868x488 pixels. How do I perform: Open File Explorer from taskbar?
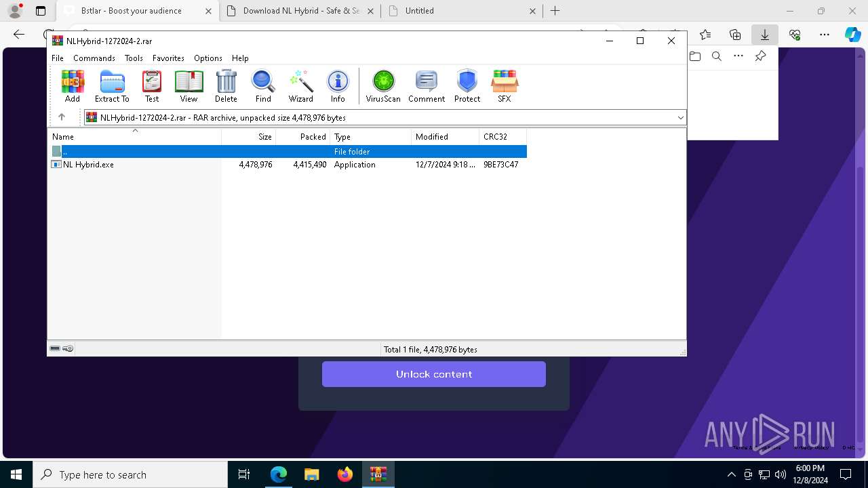tap(311, 474)
